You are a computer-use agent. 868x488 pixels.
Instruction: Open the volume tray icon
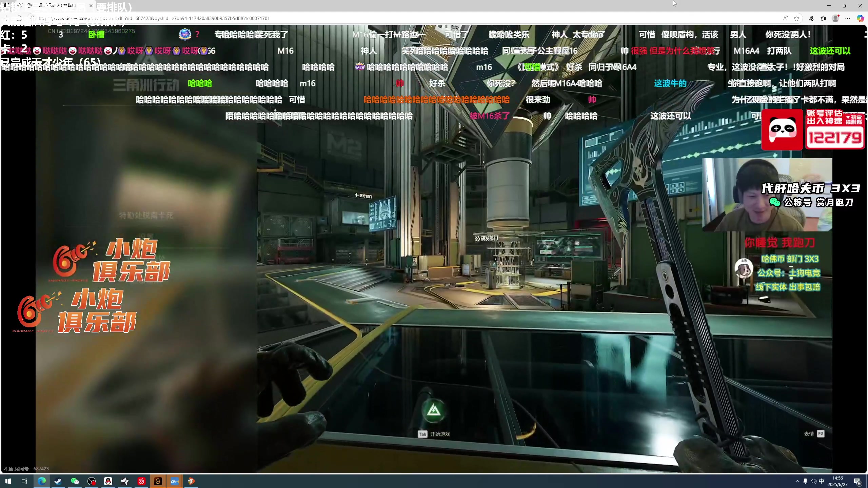coord(813,481)
